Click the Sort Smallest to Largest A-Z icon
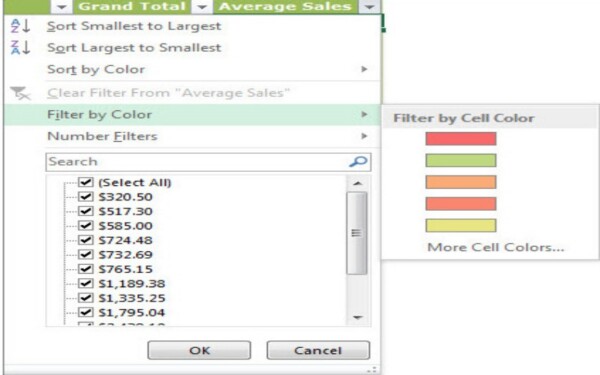 coord(20,26)
